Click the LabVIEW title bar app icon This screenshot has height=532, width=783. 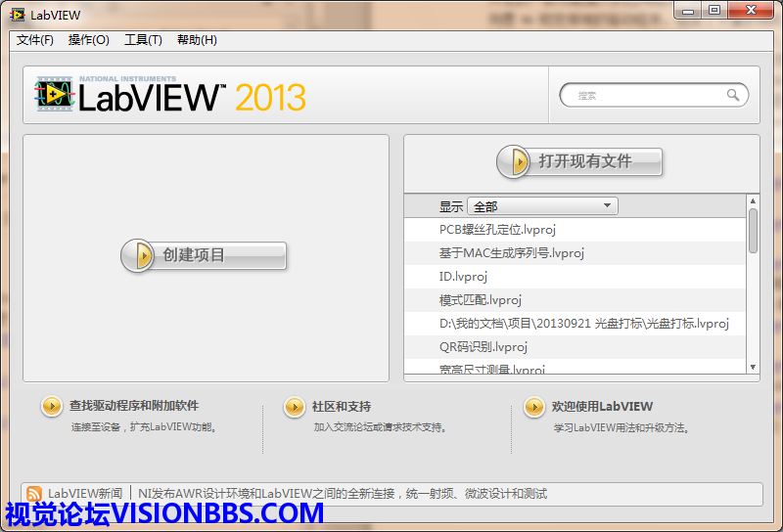pos(18,15)
